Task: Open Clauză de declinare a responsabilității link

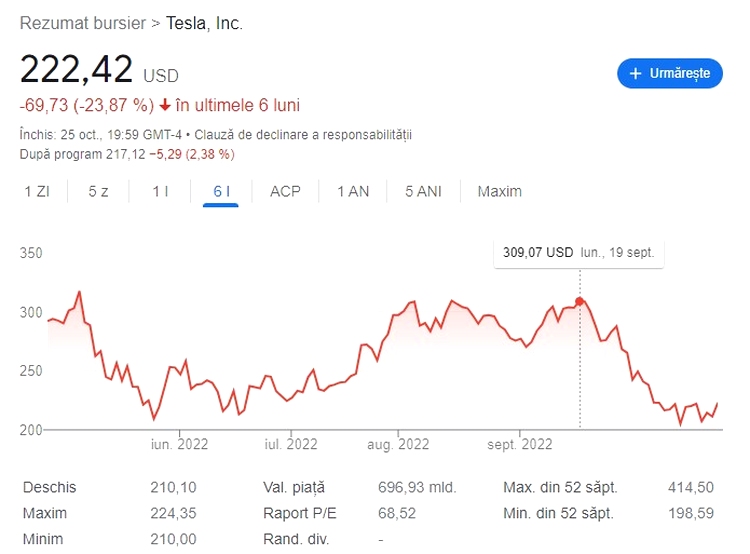Action: point(303,134)
